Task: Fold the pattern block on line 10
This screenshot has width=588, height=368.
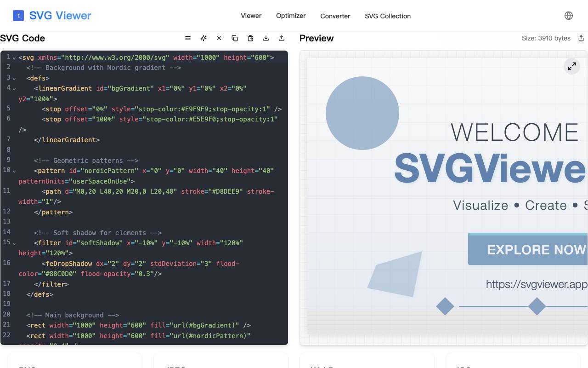Action: (14, 171)
